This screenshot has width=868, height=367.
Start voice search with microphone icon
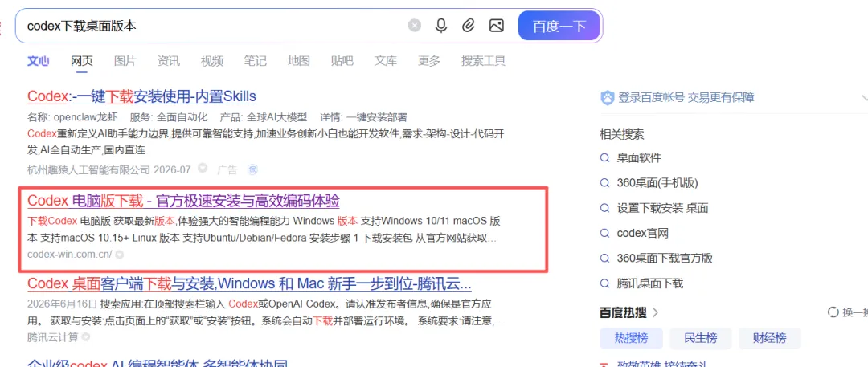(x=441, y=26)
